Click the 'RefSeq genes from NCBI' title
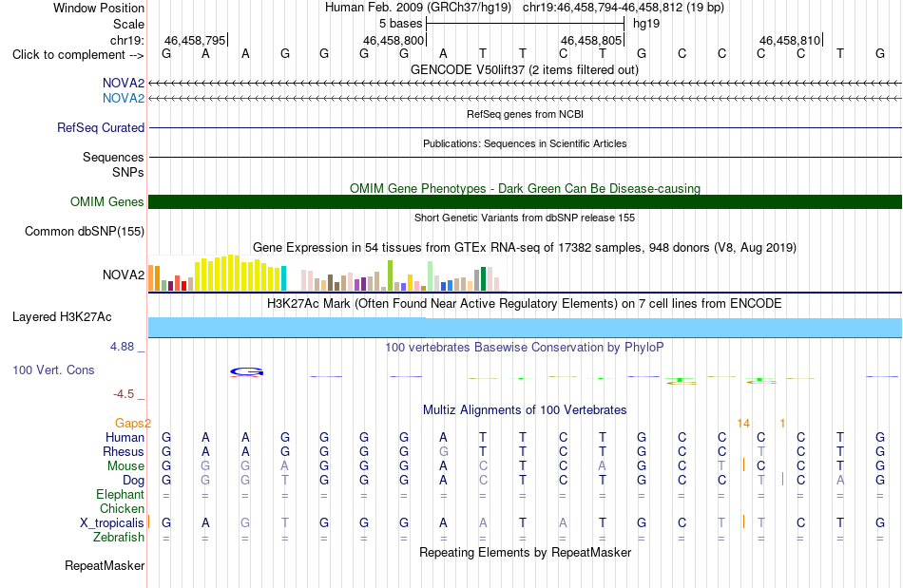This screenshot has height=588, width=903. coord(526,115)
